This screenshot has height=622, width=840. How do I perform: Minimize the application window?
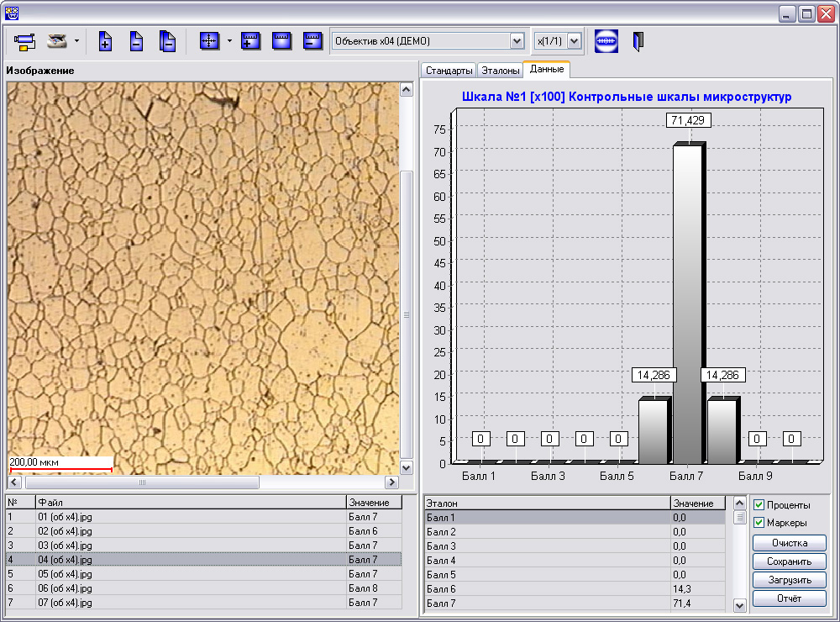[x=786, y=13]
